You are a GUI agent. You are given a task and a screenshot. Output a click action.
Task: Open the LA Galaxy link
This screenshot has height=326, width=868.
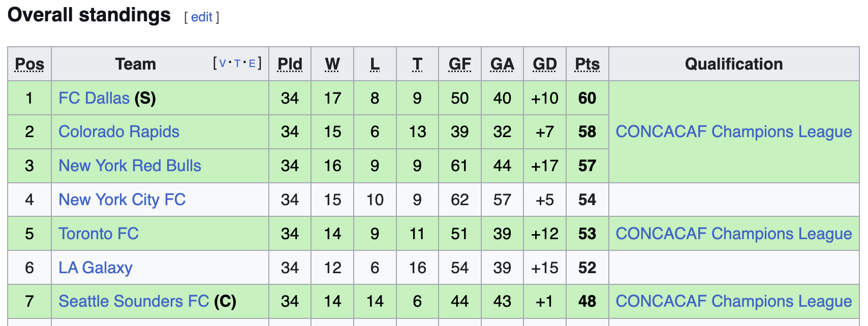click(96, 268)
